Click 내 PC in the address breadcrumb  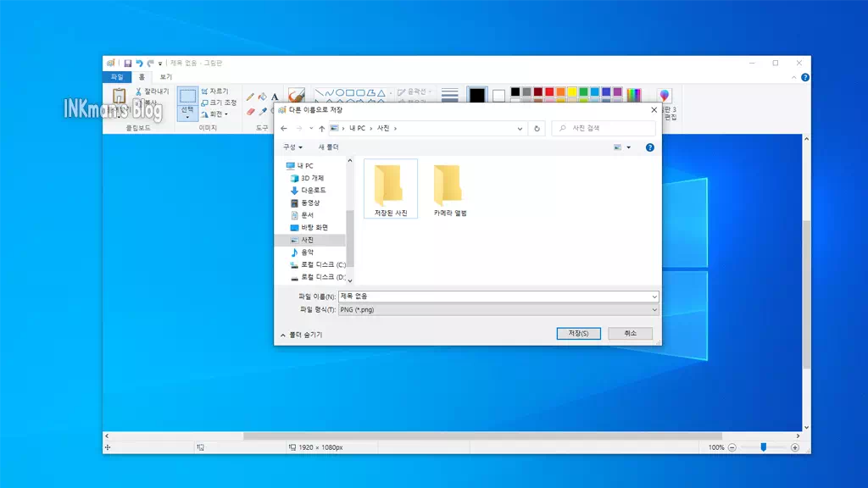pyautogui.click(x=357, y=129)
